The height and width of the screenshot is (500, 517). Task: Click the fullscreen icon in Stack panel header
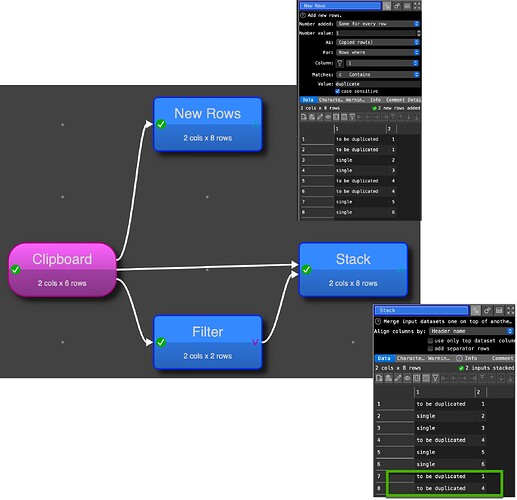click(x=510, y=310)
